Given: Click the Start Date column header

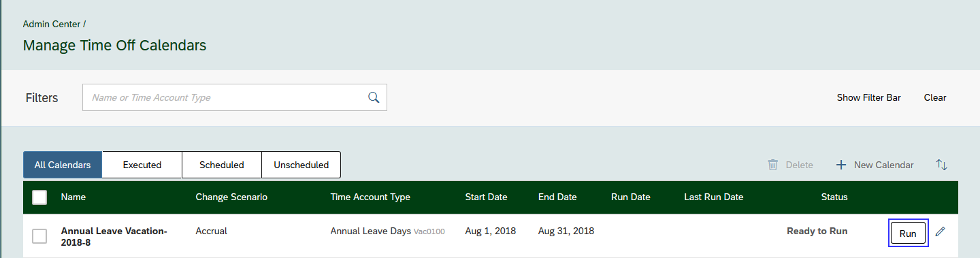Looking at the screenshot, I should (x=487, y=197).
